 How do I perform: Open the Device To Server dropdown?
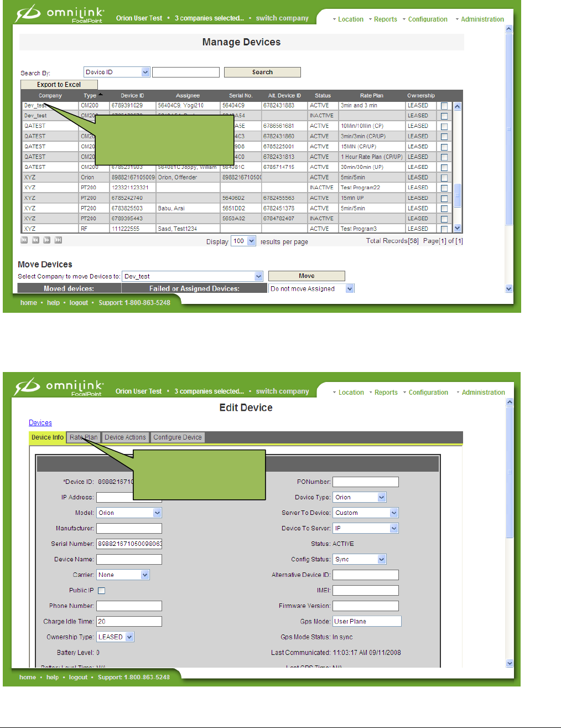pos(365,528)
